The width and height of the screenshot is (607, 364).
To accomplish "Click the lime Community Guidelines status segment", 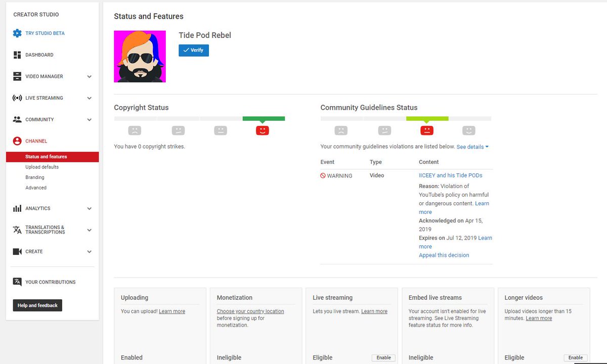I will click(x=427, y=119).
